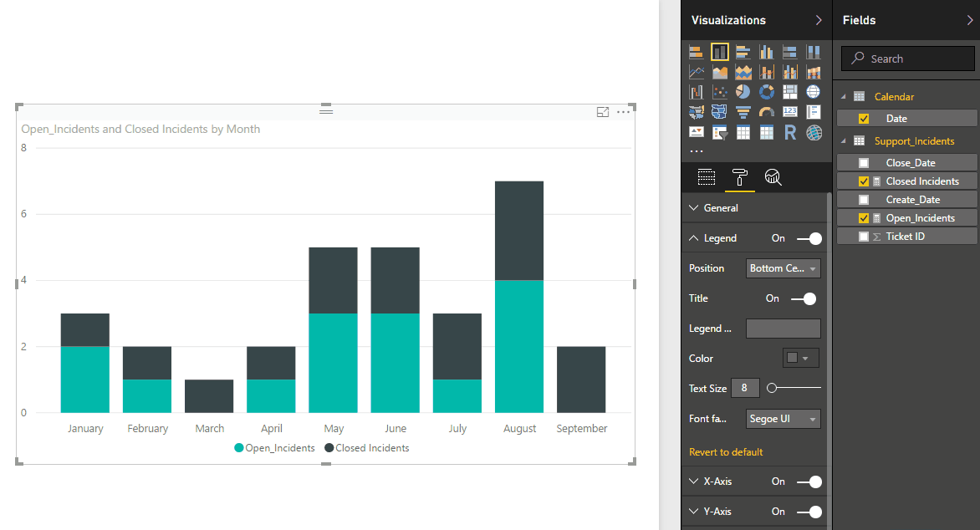Collapse the Legend formatting section
Image resolution: width=980 pixels, height=530 pixels.
pyautogui.click(x=694, y=238)
